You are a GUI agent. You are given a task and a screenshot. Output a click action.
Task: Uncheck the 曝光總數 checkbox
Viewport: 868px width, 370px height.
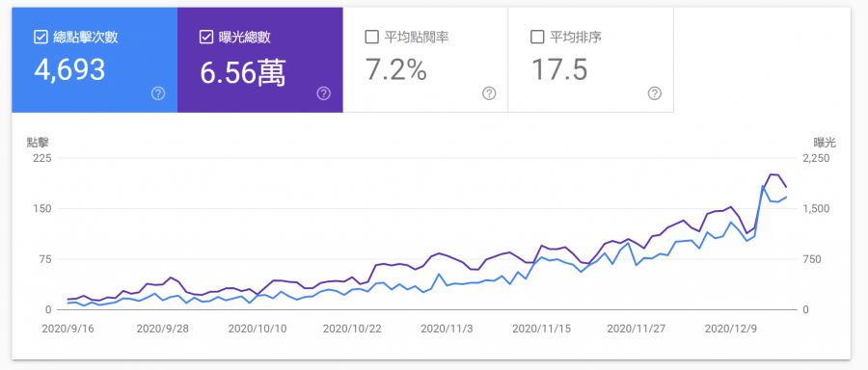pos(206,37)
